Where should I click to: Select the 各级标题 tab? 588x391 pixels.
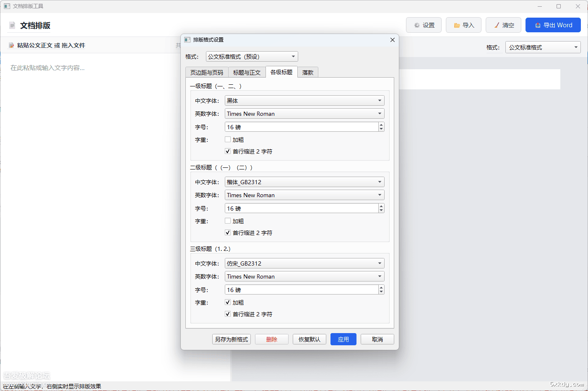click(281, 72)
